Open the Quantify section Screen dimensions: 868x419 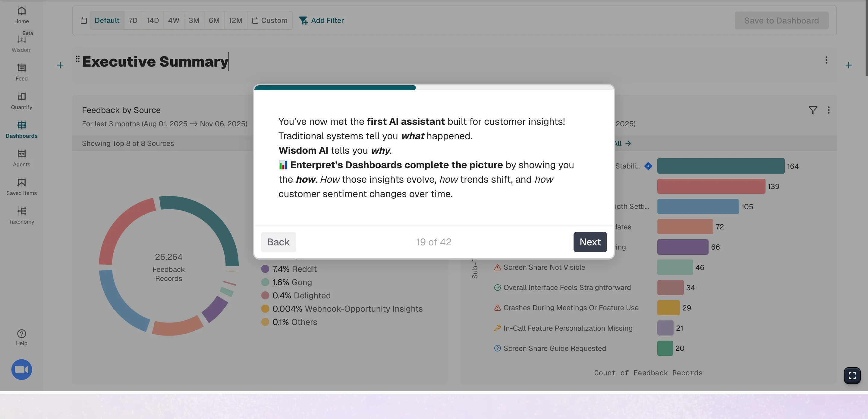point(21,100)
